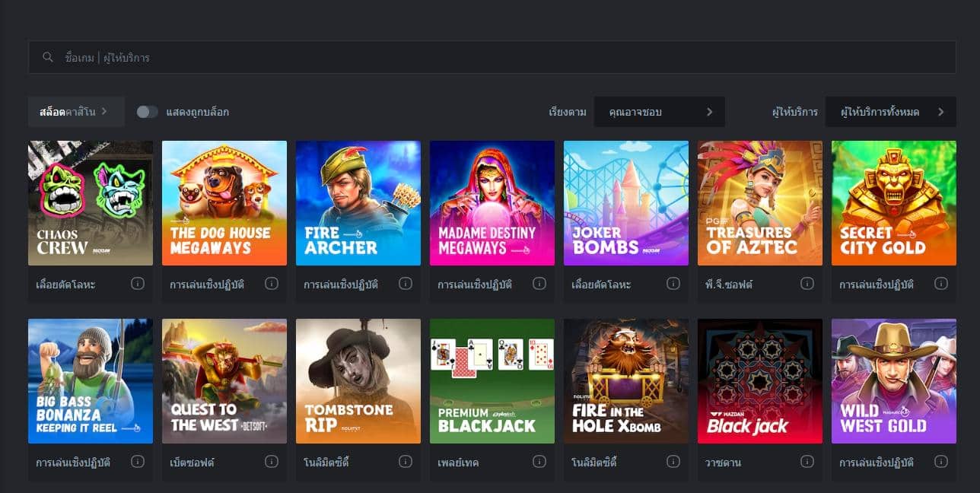Viewport: 980px width, 493px height.
Task: Launch the Chaos Crew game thumbnail
Action: [x=91, y=203]
